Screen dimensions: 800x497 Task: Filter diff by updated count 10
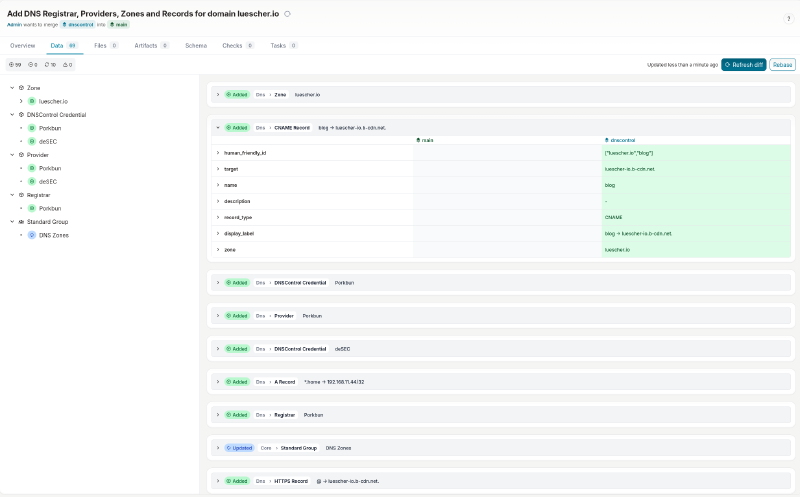tap(50, 65)
